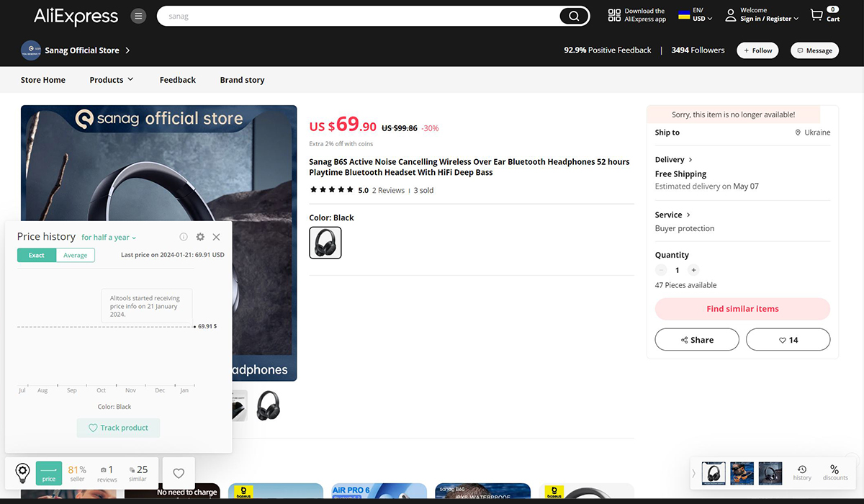Focus the search field containing 'sanag'
The width and height of the screenshot is (864, 504).
pos(359,16)
